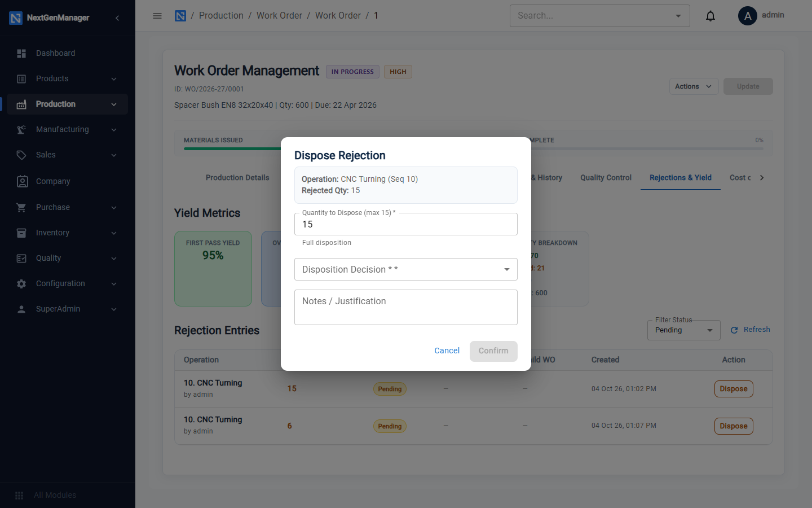Click the IN PROGRESS status badge
This screenshot has height=508, width=812.
(x=352, y=72)
